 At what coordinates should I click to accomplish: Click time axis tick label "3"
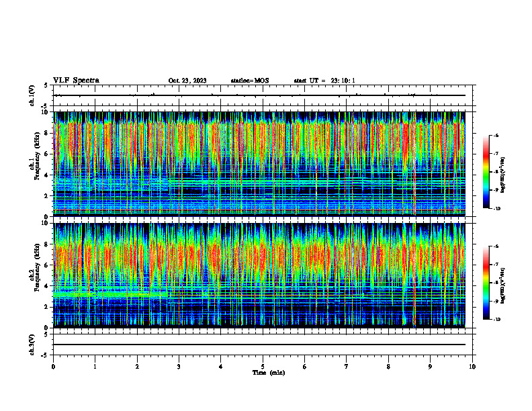coord(179,367)
